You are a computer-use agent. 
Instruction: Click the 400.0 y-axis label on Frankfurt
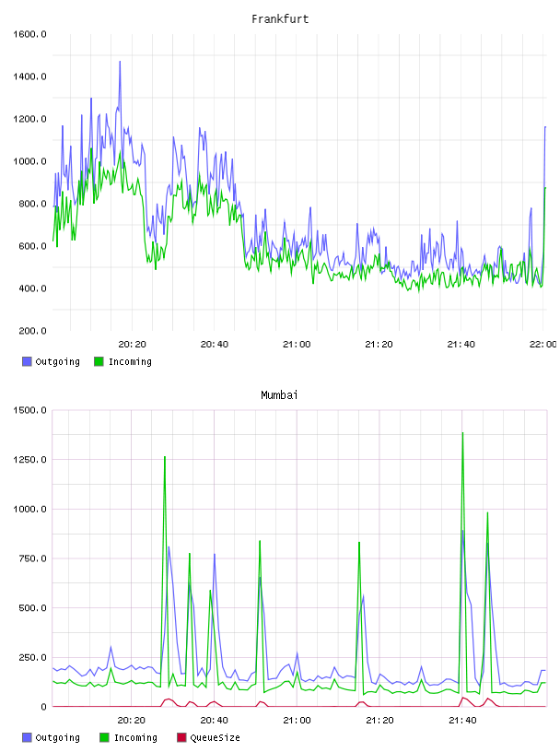click(32, 288)
